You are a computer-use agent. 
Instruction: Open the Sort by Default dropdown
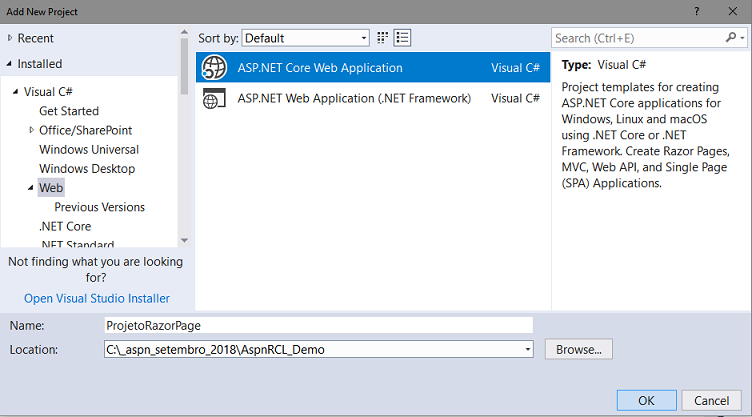306,38
